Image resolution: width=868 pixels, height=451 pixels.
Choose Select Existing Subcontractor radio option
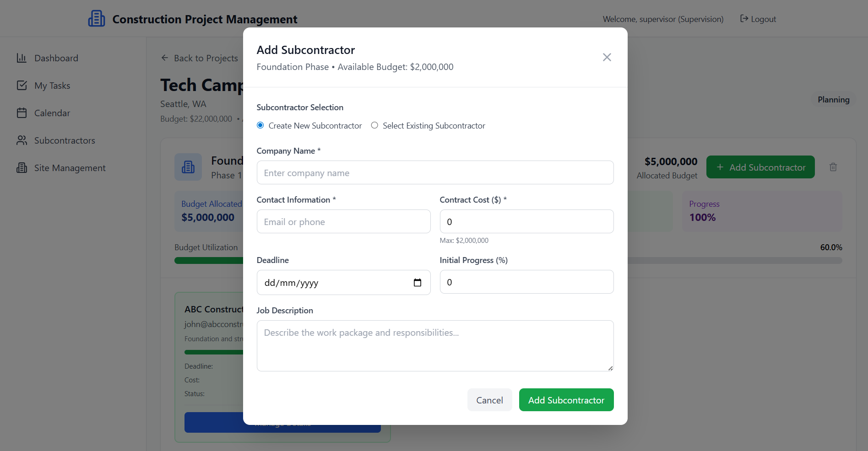point(374,125)
